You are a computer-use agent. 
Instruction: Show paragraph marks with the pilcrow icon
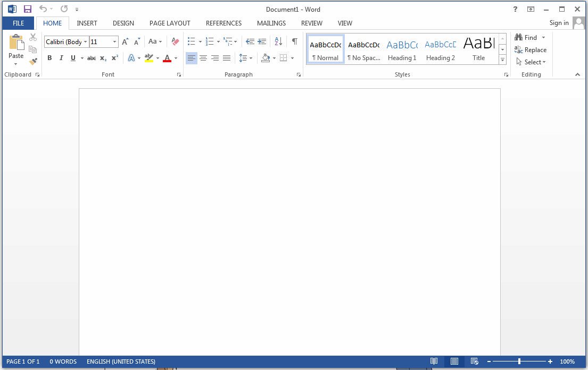click(294, 41)
